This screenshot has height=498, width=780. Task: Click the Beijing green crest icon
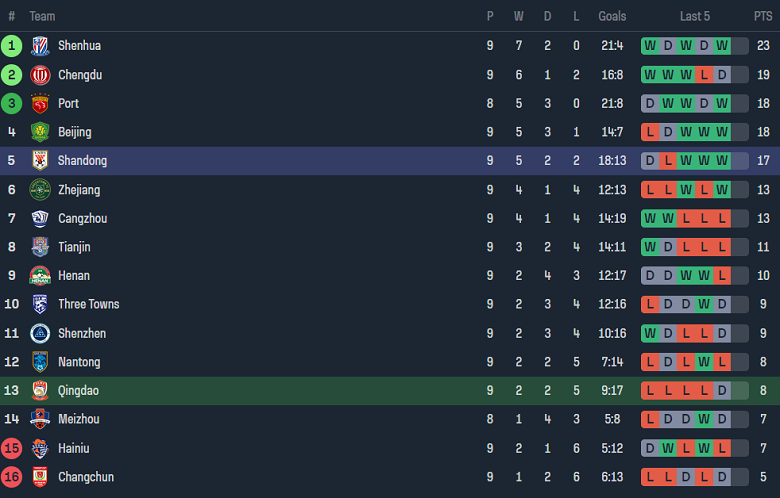pyautogui.click(x=40, y=132)
